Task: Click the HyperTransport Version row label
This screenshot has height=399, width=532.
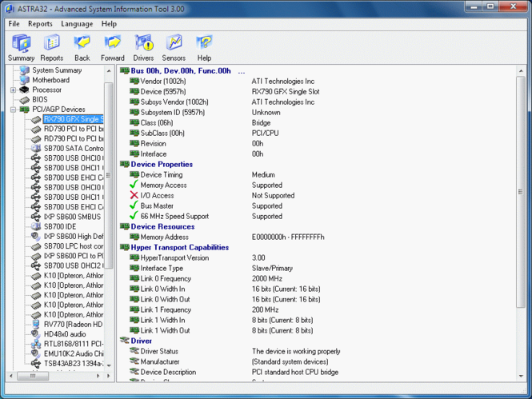Action: click(x=174, y=258)
